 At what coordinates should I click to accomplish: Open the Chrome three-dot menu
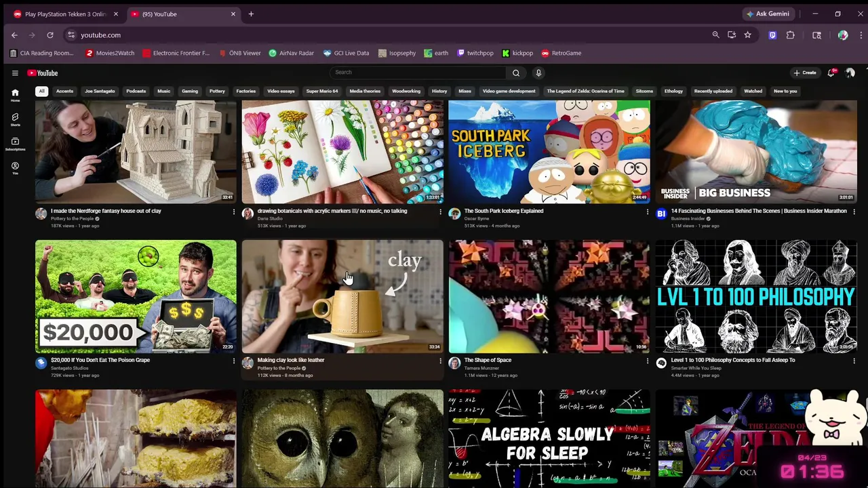pos(861,35)
